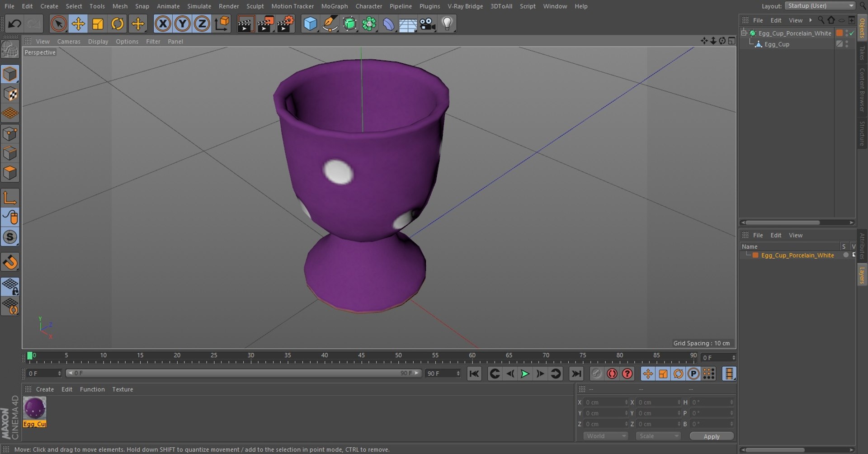868x454 pixels.
Task: Select the Move tool in top toolbar
Action: [78, 24]
